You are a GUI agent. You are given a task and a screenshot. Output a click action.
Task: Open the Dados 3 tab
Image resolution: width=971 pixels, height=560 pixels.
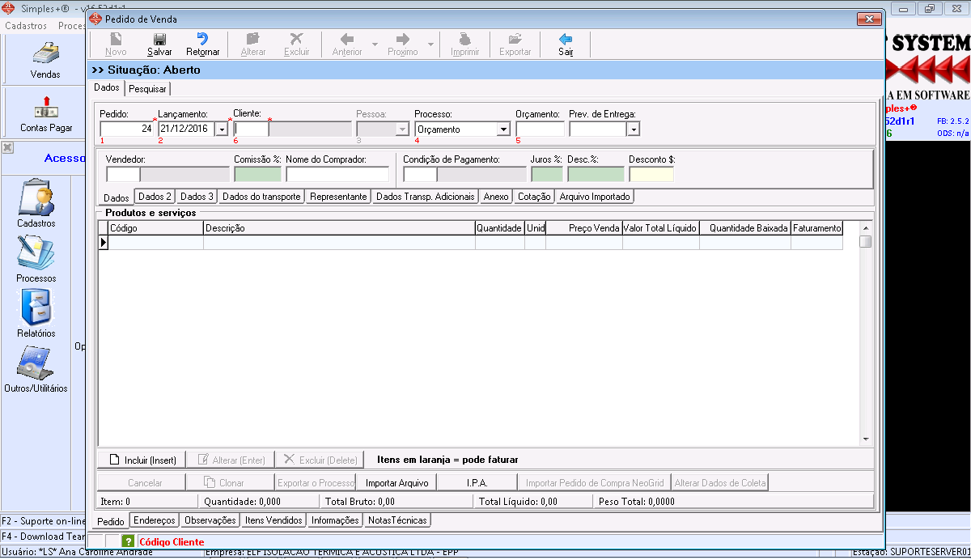[x=197, y=197]
